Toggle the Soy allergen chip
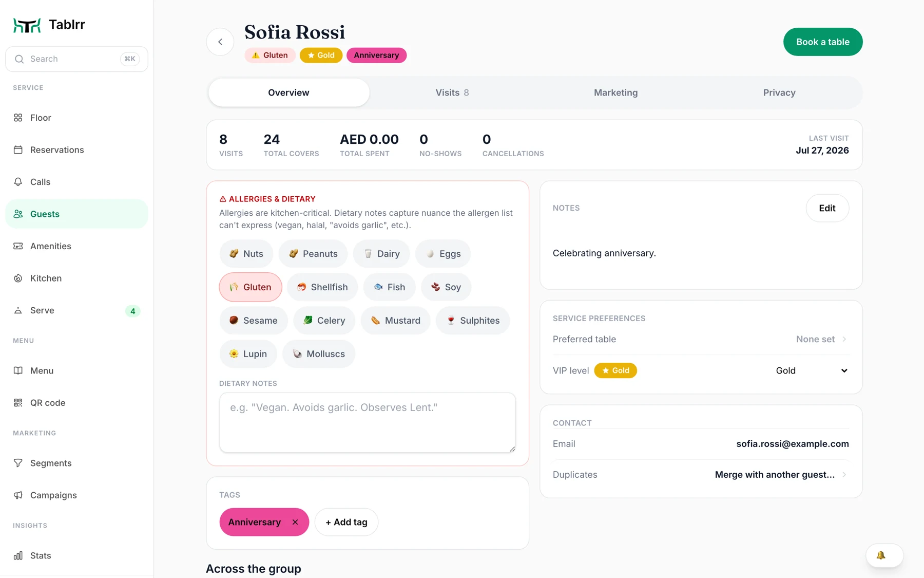The width and height of the screenshot is (924, 578). [446, 287]
